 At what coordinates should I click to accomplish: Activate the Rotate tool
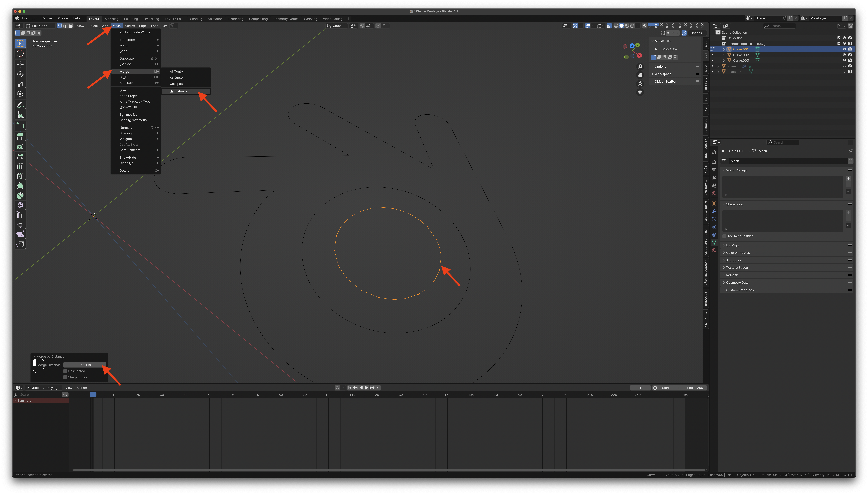[x=20, y=74]
